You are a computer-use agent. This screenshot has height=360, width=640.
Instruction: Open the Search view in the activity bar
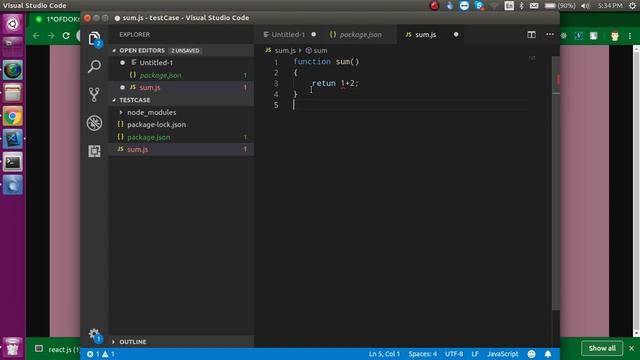94,67
